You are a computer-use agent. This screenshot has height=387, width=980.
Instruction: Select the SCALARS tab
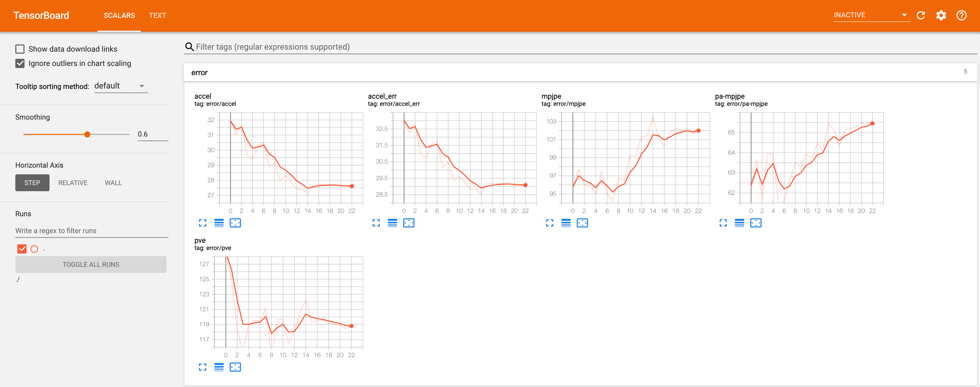tap(119, 15)
